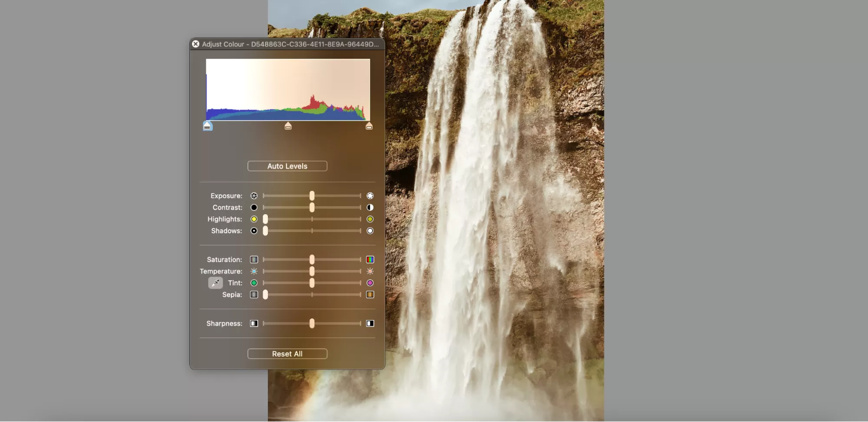This screenshot has height=422, width=868.
Task: Click the full sepia icon
Action: click(x=370, y=294)
